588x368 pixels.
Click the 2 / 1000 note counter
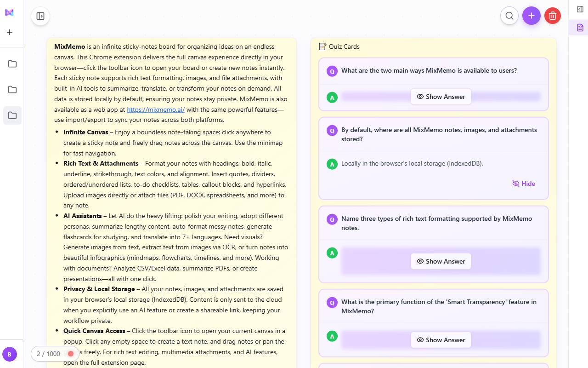tap(48, 354)
